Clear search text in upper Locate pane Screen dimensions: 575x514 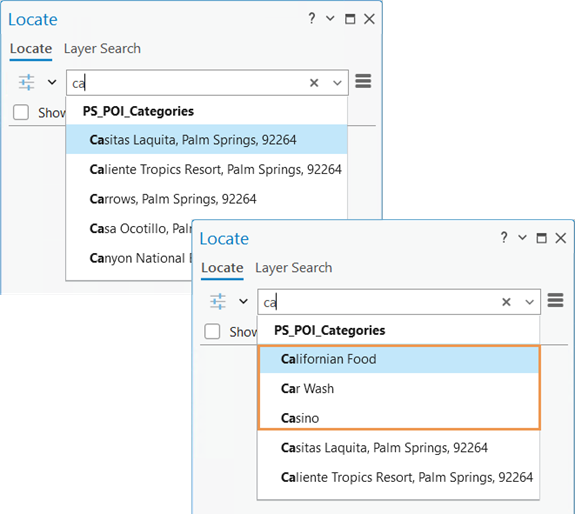[x=314, y=83]
